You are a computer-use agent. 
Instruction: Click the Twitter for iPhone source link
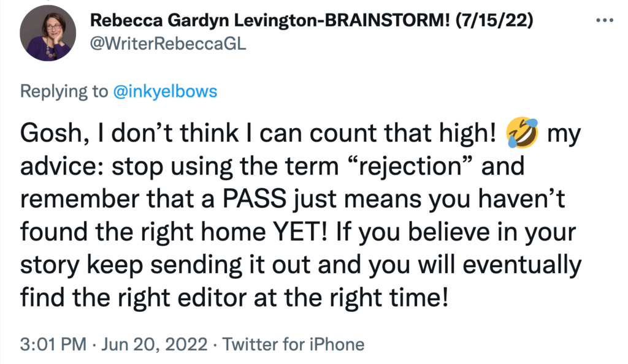(293, 344)
